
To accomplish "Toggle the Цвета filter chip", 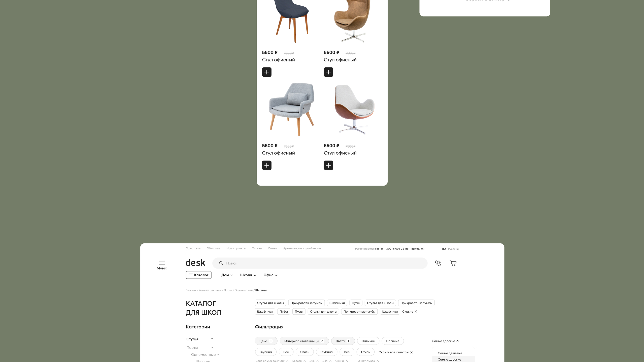I will click(343, 341).
